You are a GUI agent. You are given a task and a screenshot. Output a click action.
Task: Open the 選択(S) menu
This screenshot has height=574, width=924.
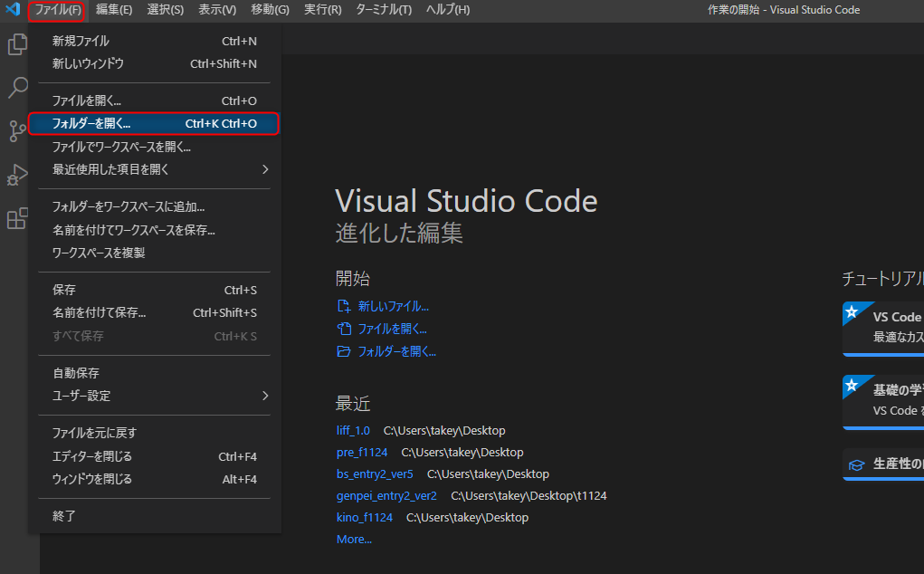165,10
